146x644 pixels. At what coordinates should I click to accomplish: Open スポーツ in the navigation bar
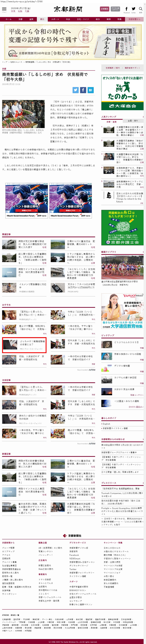[55, 19]
